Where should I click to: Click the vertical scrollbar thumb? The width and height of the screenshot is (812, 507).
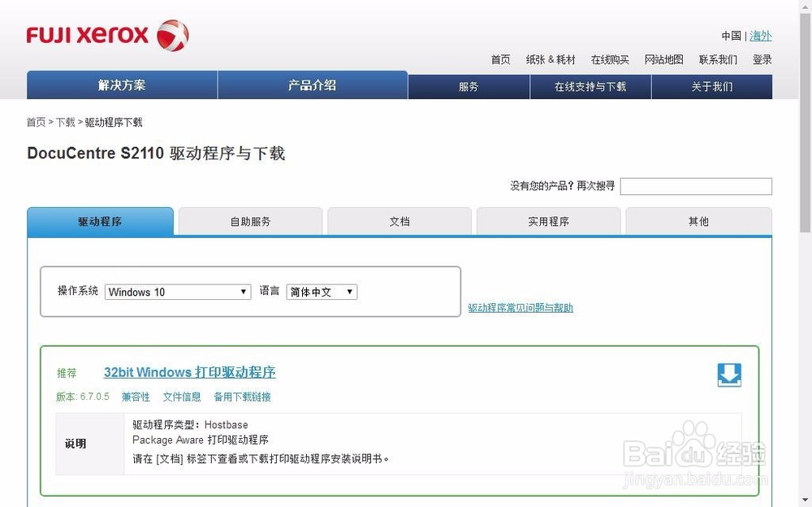tap(806, 122)
